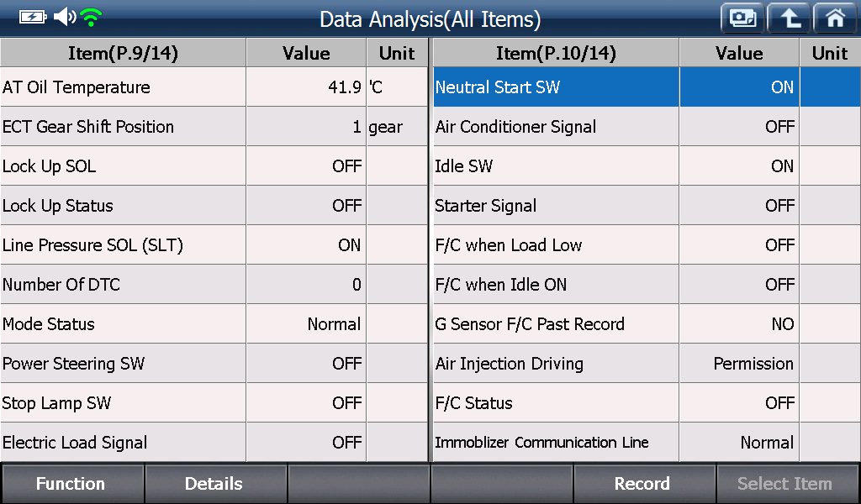Select the Air Injection Driving row
Image resolution: width=861 pixels, height=504 pixels.
click(x=647, y=363)
